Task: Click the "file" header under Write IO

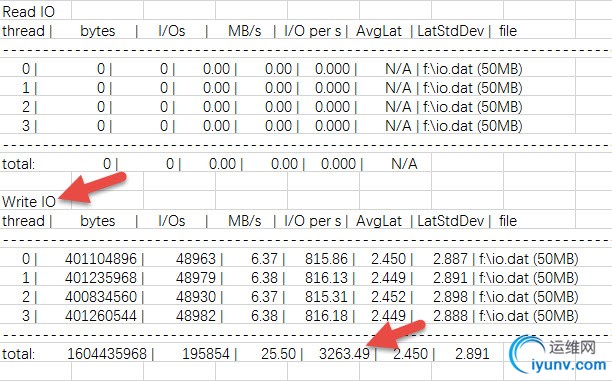Action: pos(508,221)
